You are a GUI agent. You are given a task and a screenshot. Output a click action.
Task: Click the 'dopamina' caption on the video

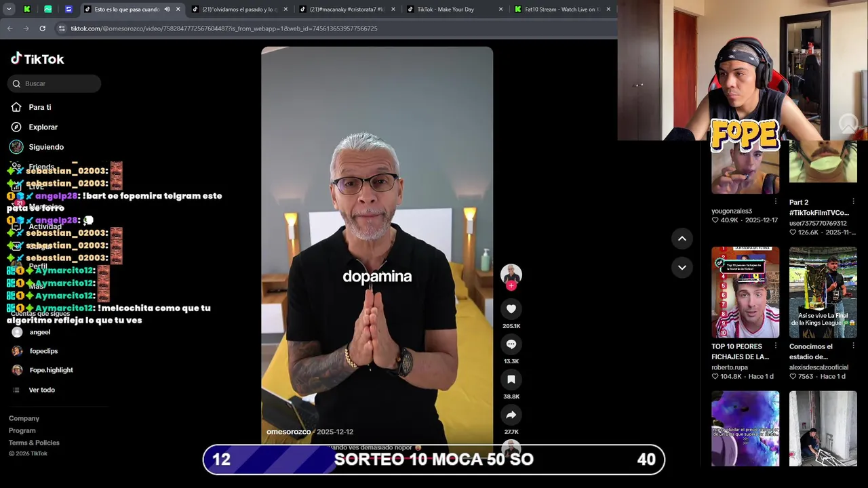377,277
